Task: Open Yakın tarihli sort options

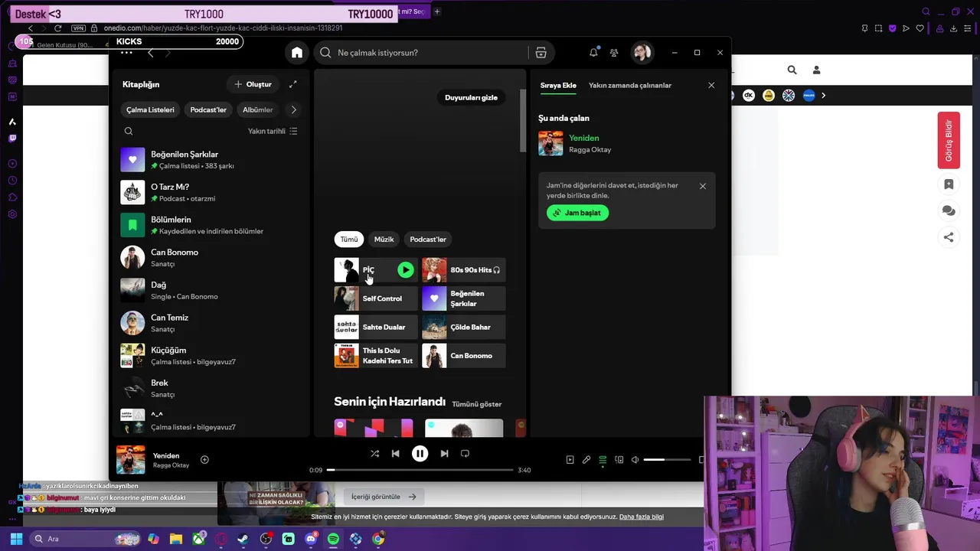Action: [x=273, y=131]
